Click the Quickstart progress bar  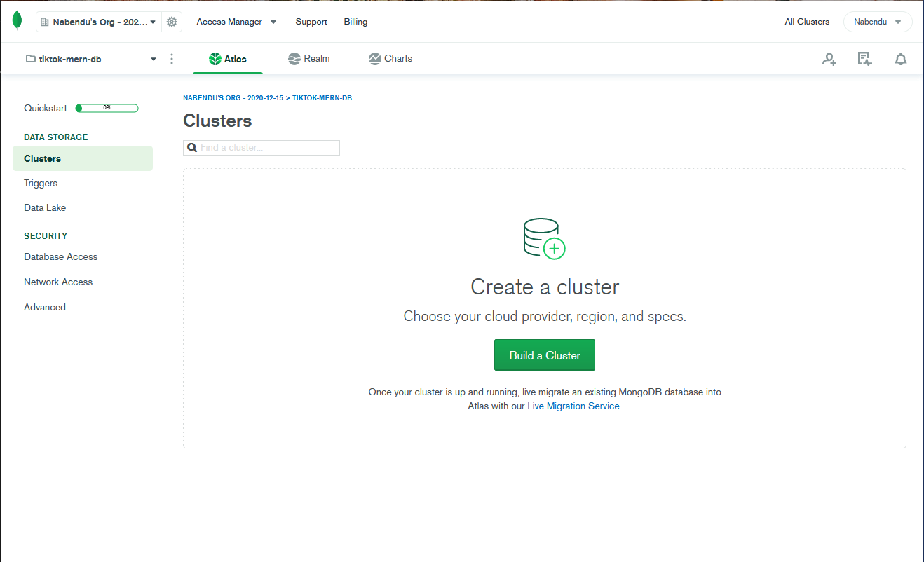107,108
